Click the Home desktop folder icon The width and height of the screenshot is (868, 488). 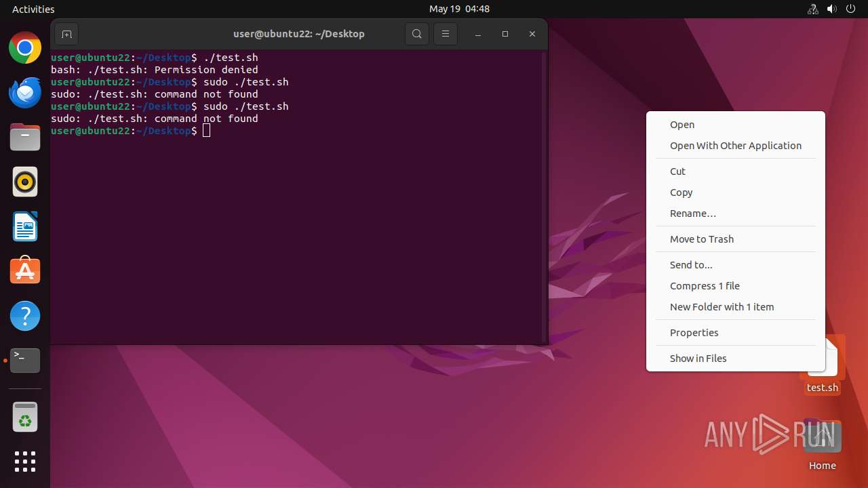tap(823, 437)
